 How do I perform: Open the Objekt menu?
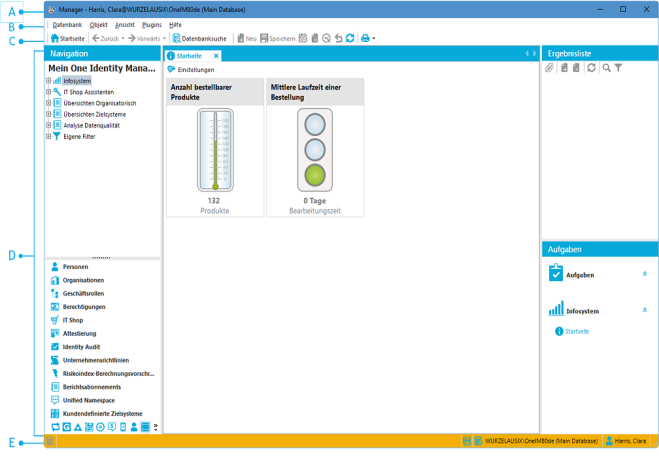click(x=98, y=25)
